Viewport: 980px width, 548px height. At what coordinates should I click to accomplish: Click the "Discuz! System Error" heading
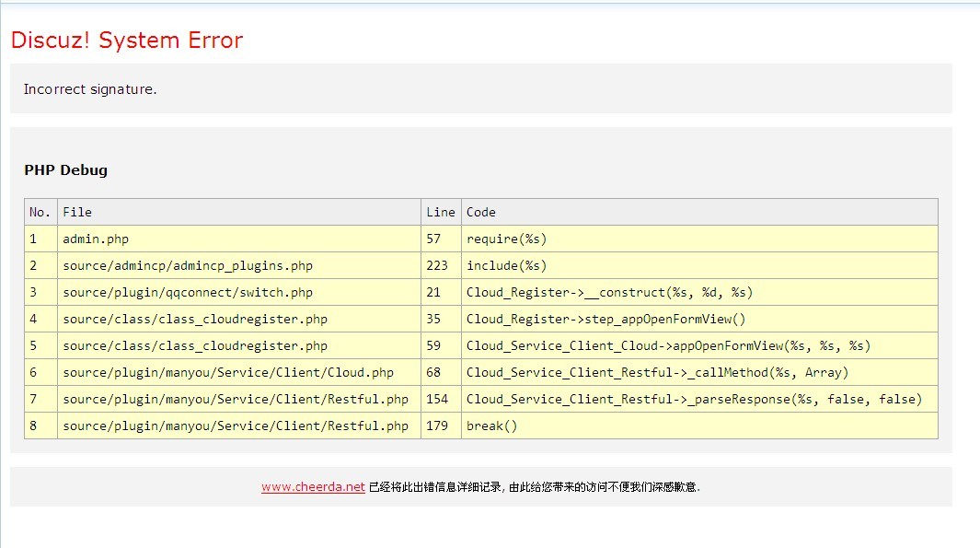click(126, 41)
